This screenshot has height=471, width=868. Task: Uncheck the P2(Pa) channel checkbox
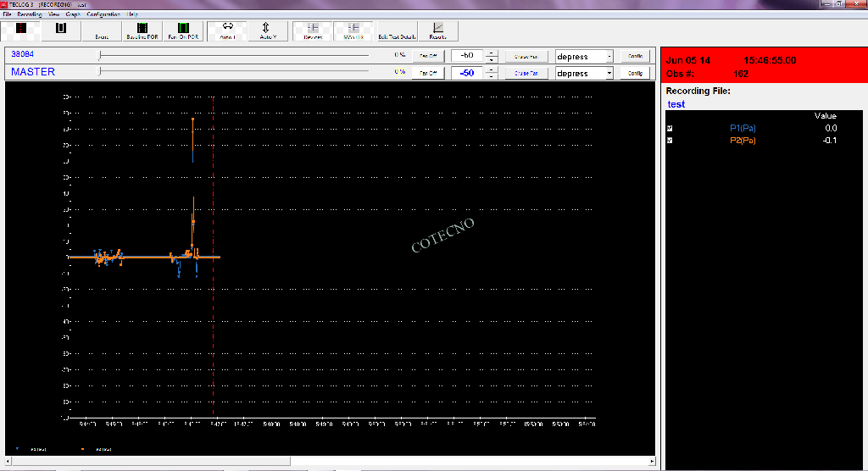670,141
